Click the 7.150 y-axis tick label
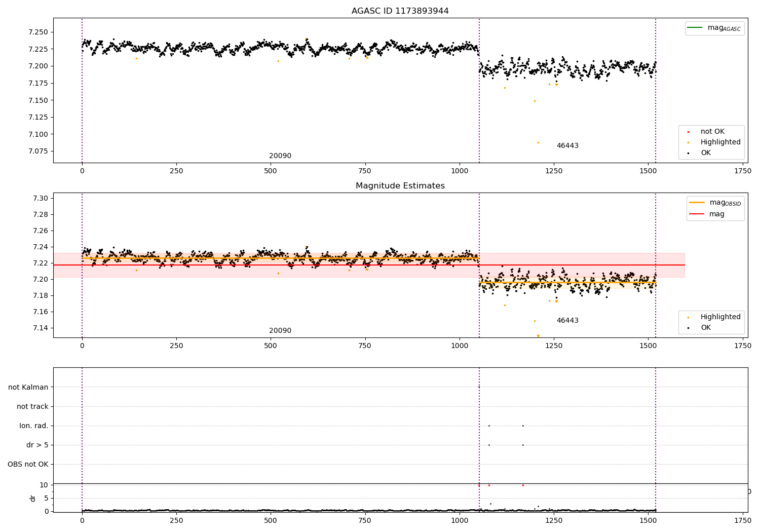760x532 pixels. 39,100
